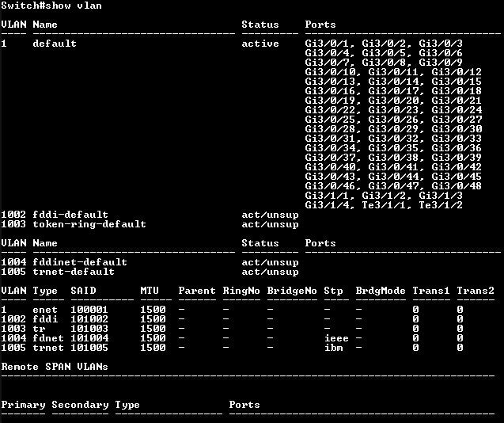The height and width of the screenshot is (423, 504).
Task: Click port Gi3/0/36 entry
Action: [457, 148]
